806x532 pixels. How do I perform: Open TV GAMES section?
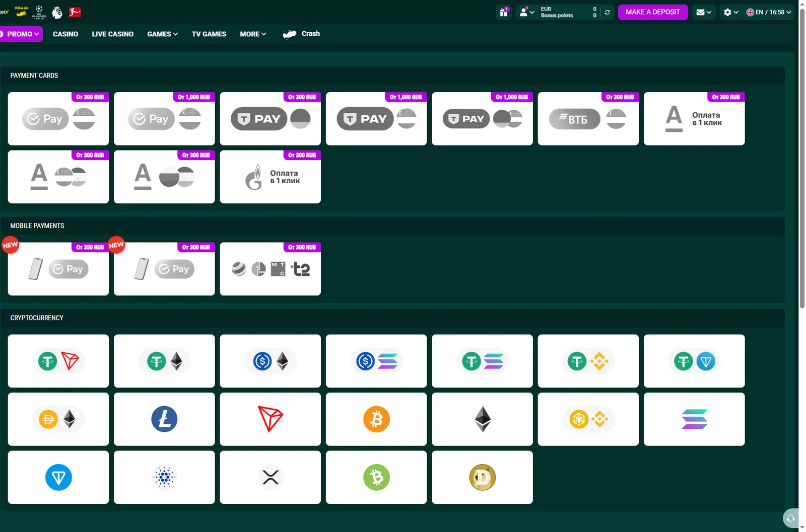tap(209, 34)
